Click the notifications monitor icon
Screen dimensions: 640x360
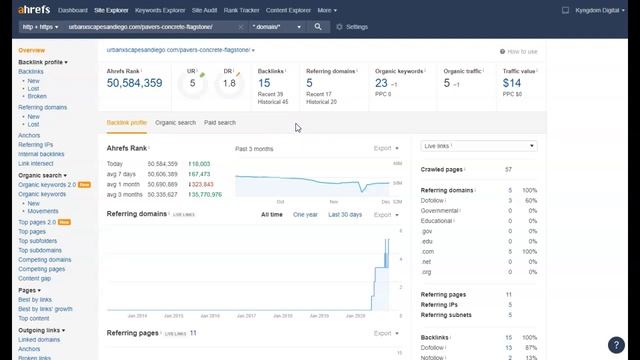[565, 10]
